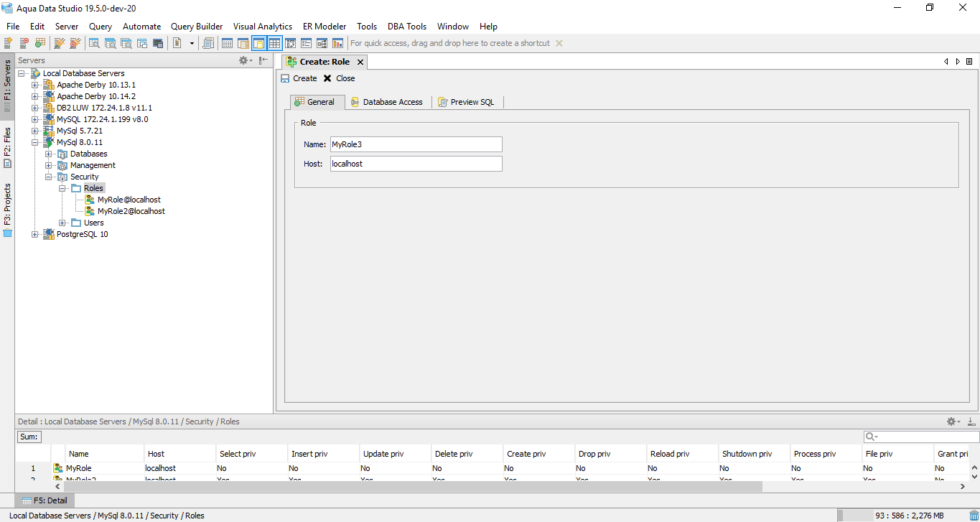Click the next tab right arrow

click(x=958, y=62)
